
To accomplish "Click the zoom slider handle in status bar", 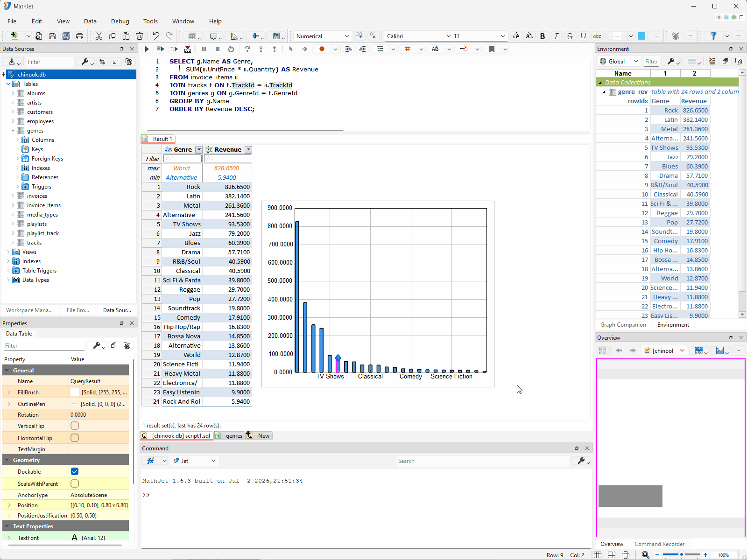I will click(682, 555).
